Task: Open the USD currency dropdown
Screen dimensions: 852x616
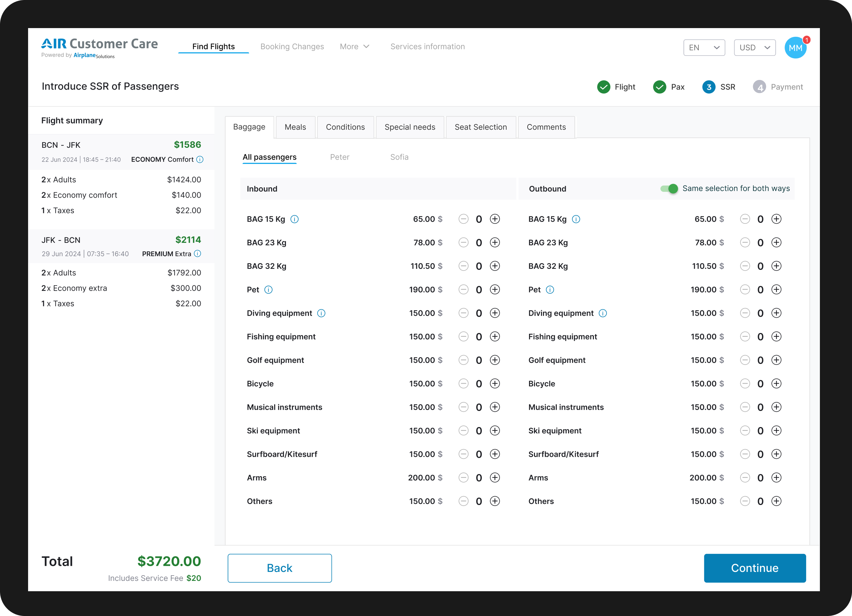Action: point(754,48)
